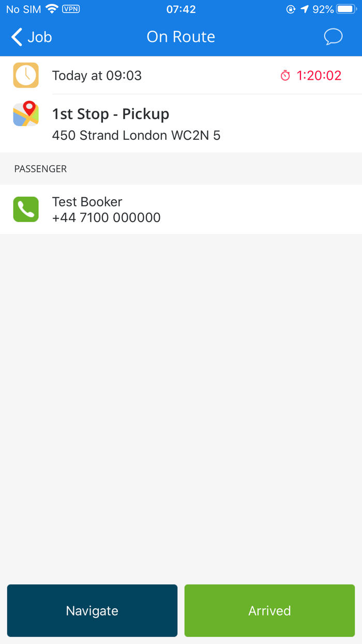The width and height of the screenshot is (362, 644).
Task: Tap the rotation lock status icon
Action: pyautogui.click(x=291, y=9)
